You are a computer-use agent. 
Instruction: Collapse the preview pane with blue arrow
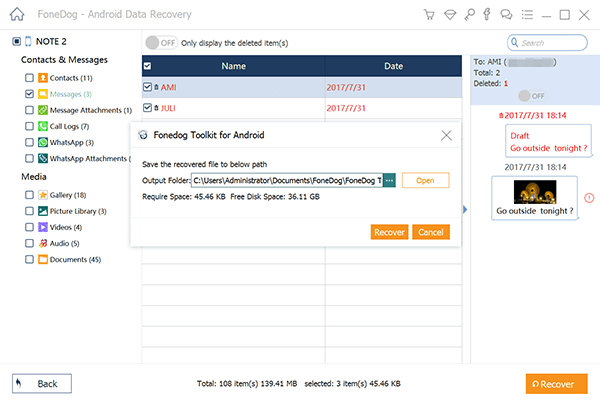(x=465, y=210)
